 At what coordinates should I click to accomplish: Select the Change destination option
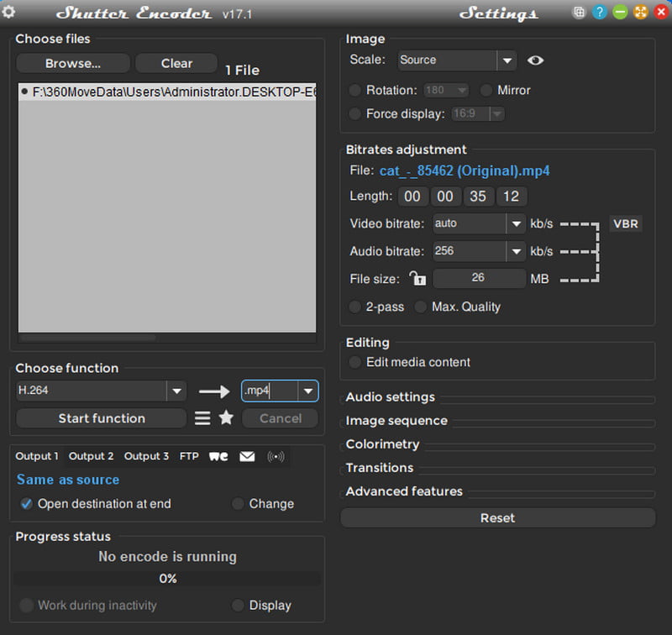[x=238, y=504]
